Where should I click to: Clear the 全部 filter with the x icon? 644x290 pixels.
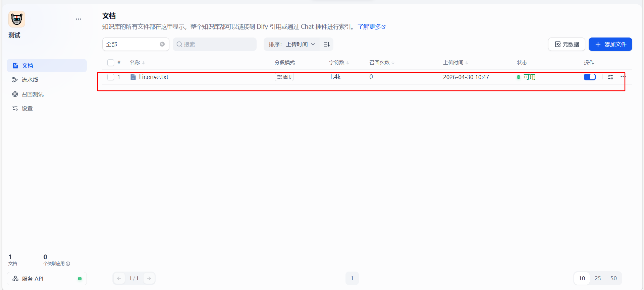tap(162, 44)
